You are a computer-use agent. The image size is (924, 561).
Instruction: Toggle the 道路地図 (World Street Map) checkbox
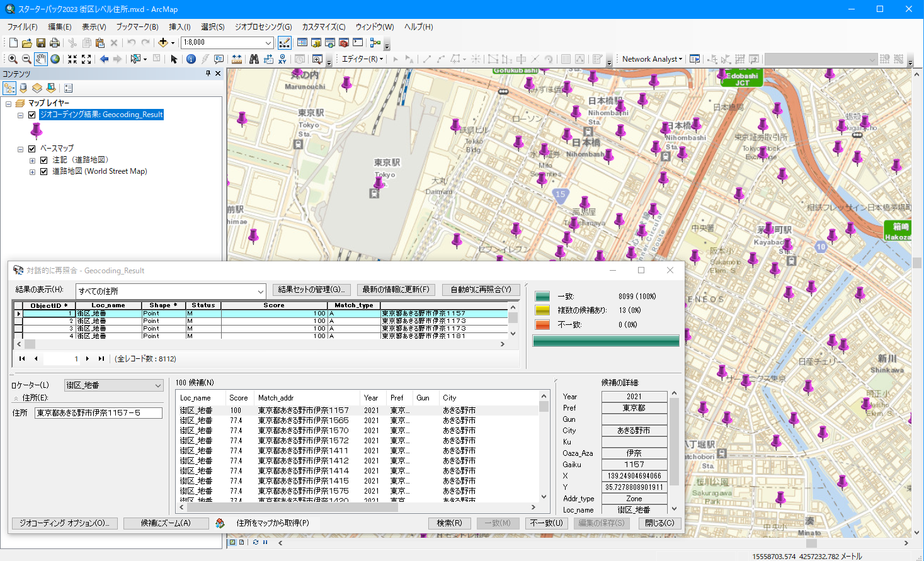coord(44,171)
